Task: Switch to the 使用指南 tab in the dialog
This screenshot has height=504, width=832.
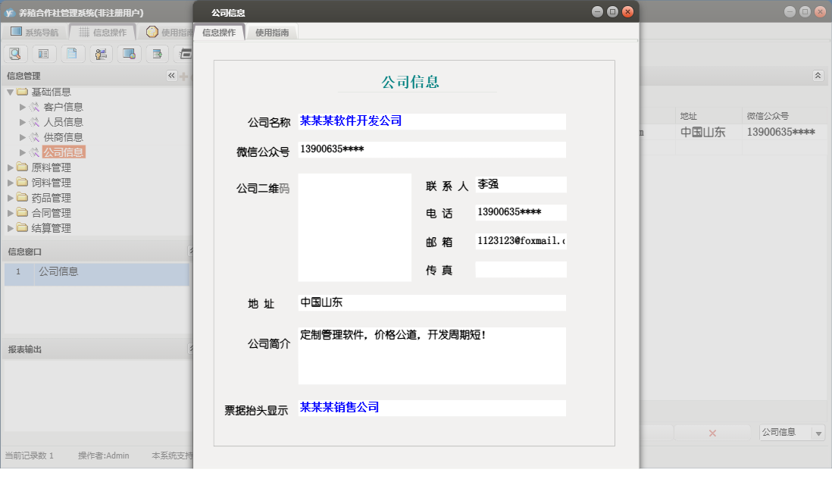Action: 272,33
